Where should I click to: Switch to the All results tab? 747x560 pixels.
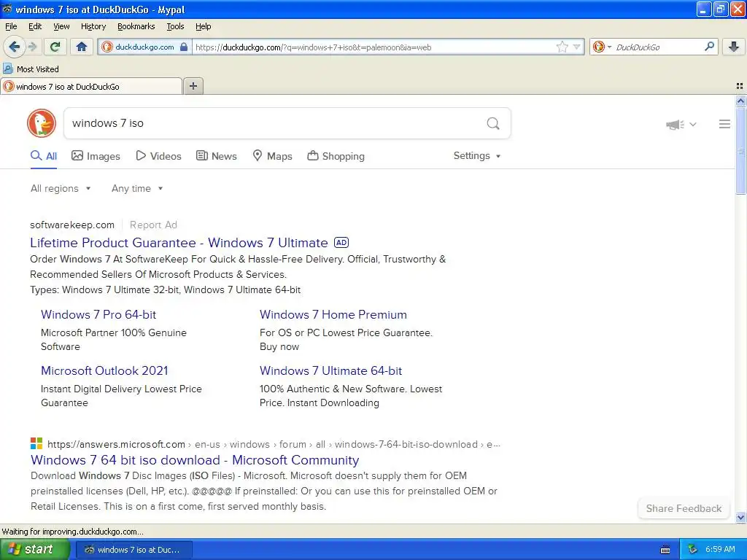44,156
